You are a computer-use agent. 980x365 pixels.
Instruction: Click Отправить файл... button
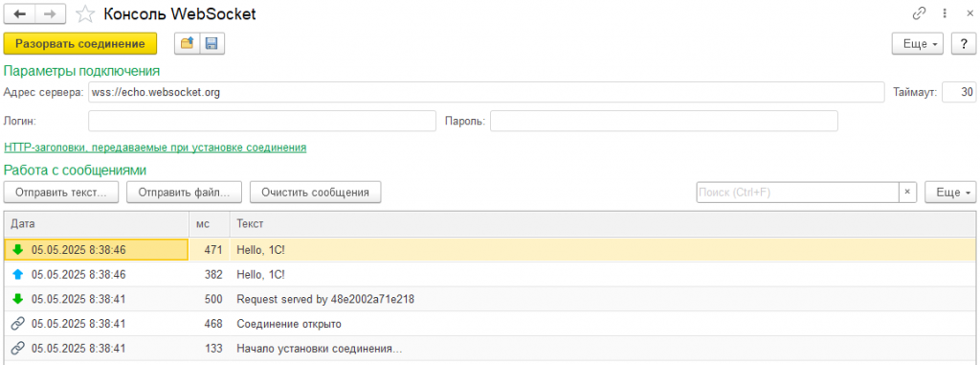point(185,193)
